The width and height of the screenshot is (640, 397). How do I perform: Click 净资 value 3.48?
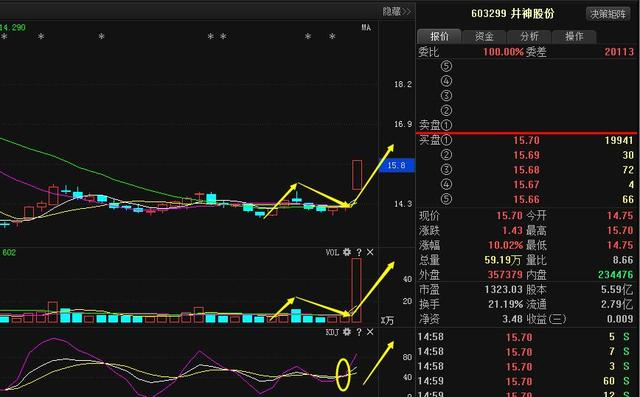coord(512,319)
